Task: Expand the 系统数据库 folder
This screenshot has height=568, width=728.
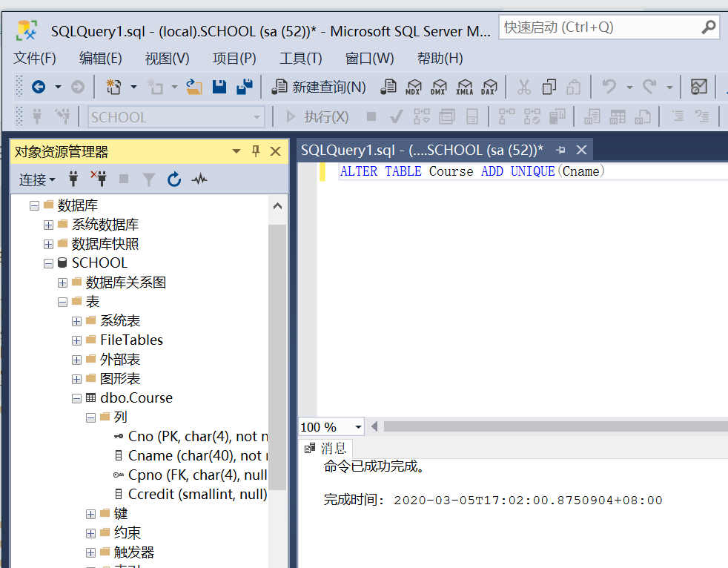Action: 48,225
